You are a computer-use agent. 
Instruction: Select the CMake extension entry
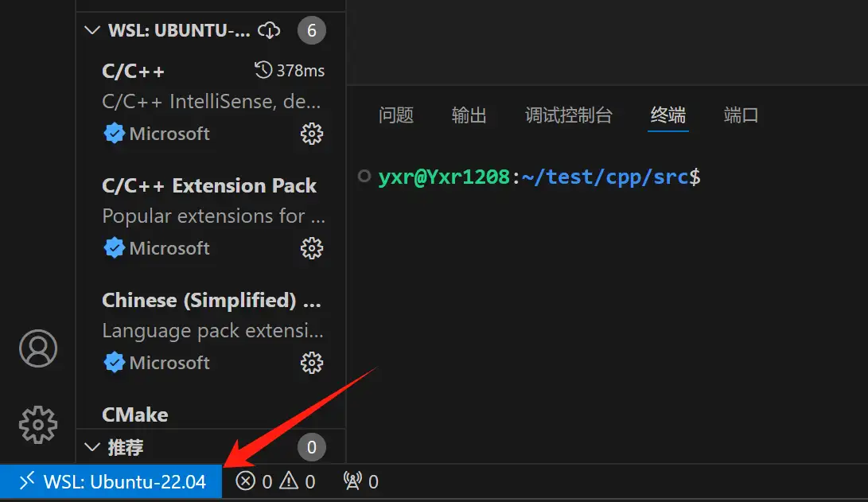pos(134,414)
